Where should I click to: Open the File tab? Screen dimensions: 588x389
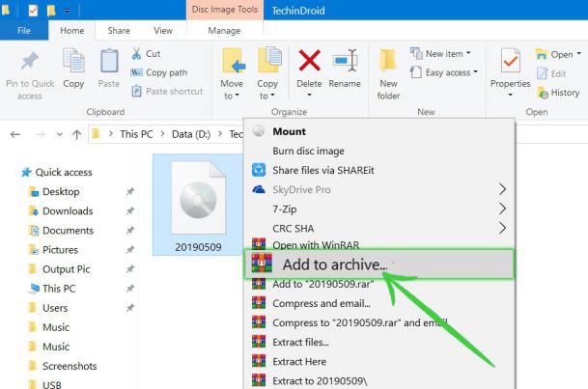pyautogui.click(x=24, y=30)
